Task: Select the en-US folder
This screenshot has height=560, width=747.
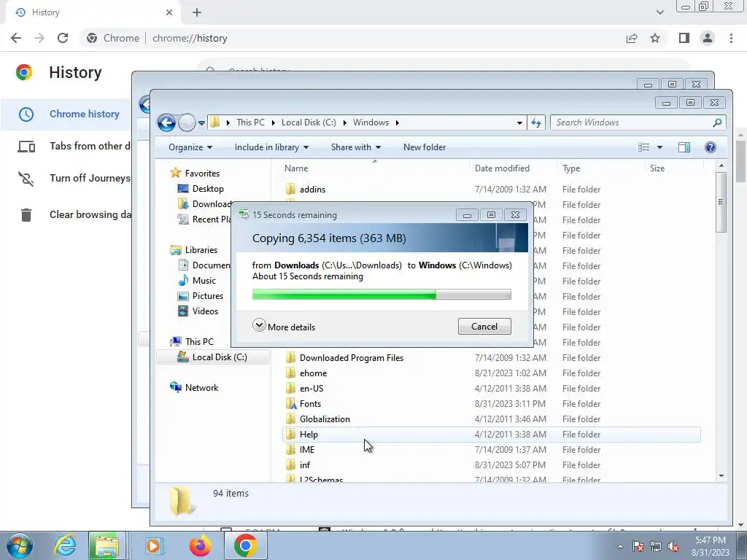Action: click(x=311, y=388)
